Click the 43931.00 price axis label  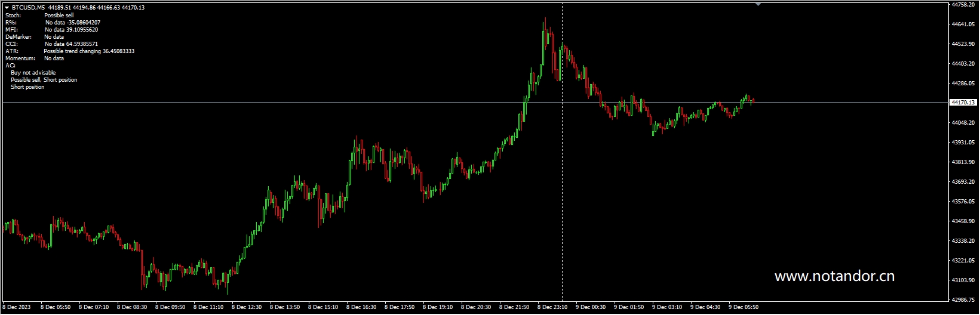pyautogui.click(x=963, y=142)
